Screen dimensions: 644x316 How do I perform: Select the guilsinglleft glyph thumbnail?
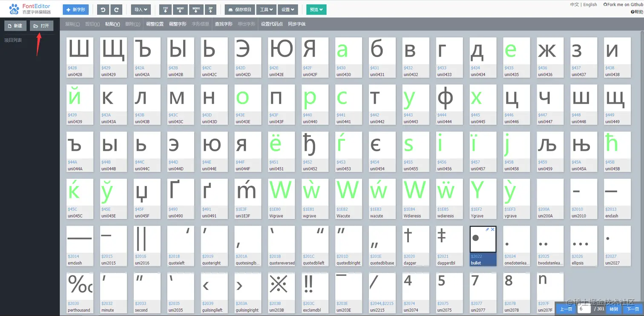[214, 293]
